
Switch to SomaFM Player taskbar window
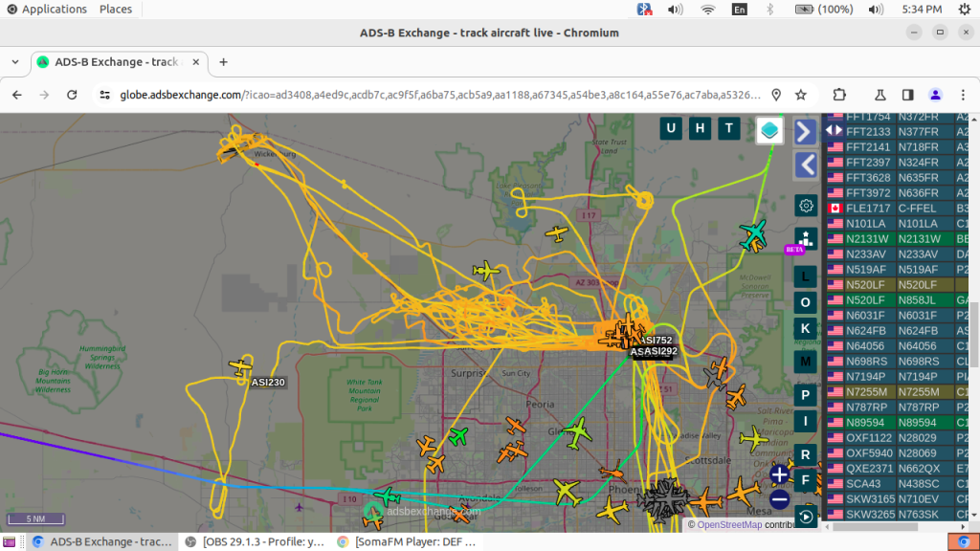pyautogui.click(x=407, y=541)
